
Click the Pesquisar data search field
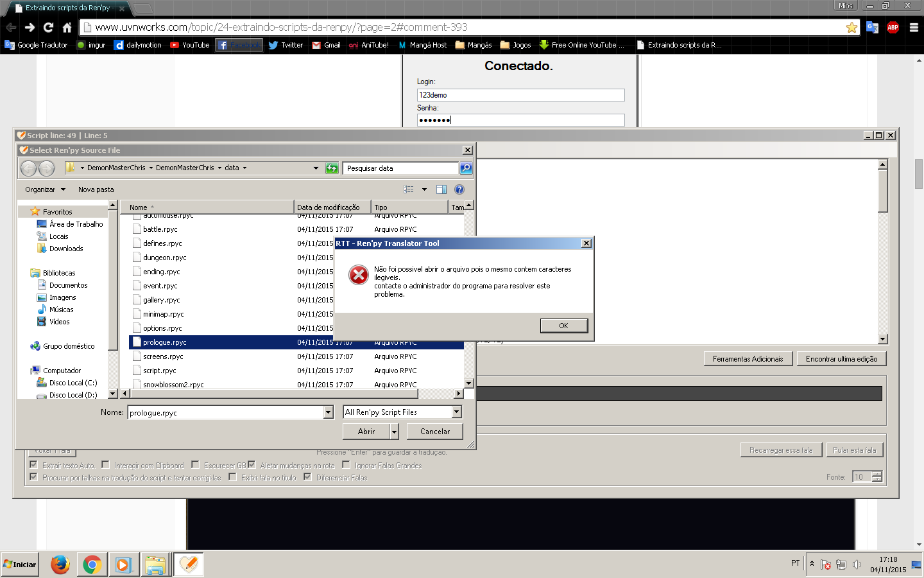tap(401, 168)
